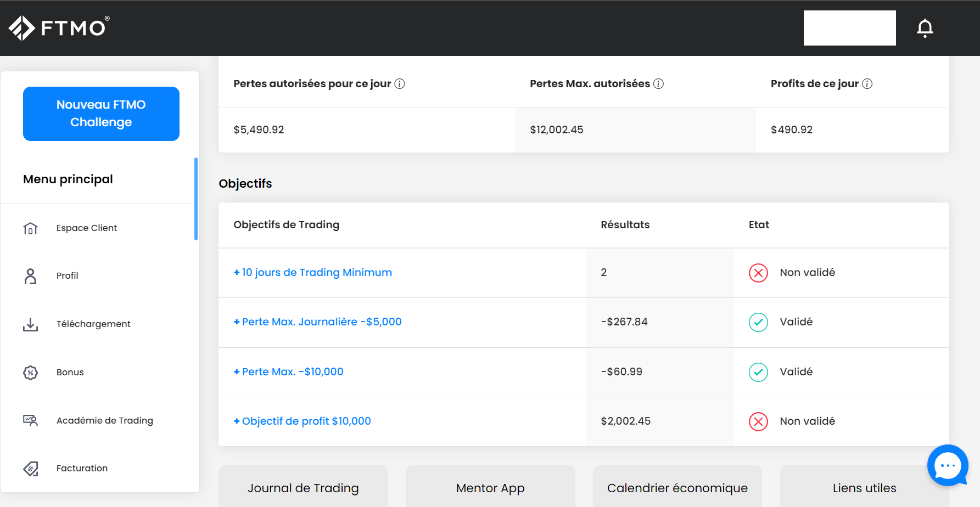
Task: Click the Bonus percent badge icon
Action: 31,373
